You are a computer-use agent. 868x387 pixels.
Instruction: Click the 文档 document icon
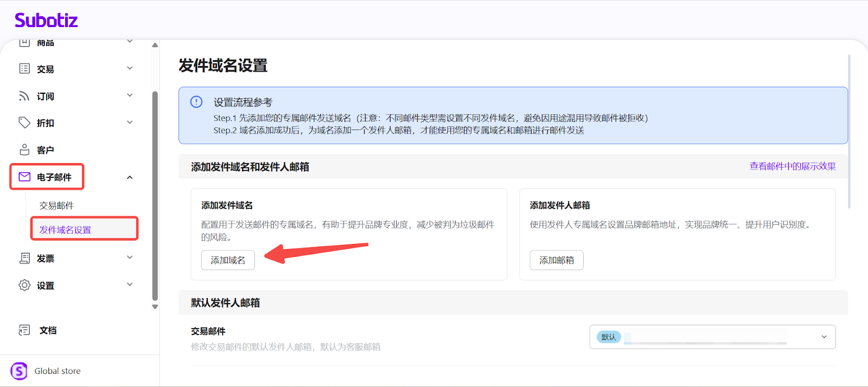click(x=24, y=330)
